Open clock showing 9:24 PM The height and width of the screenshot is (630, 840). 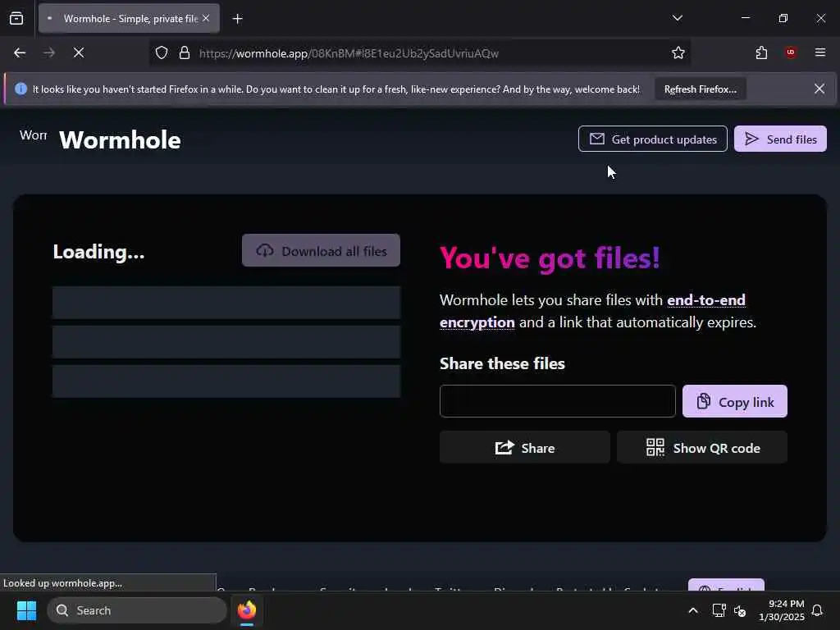click(x=781, y=610)
